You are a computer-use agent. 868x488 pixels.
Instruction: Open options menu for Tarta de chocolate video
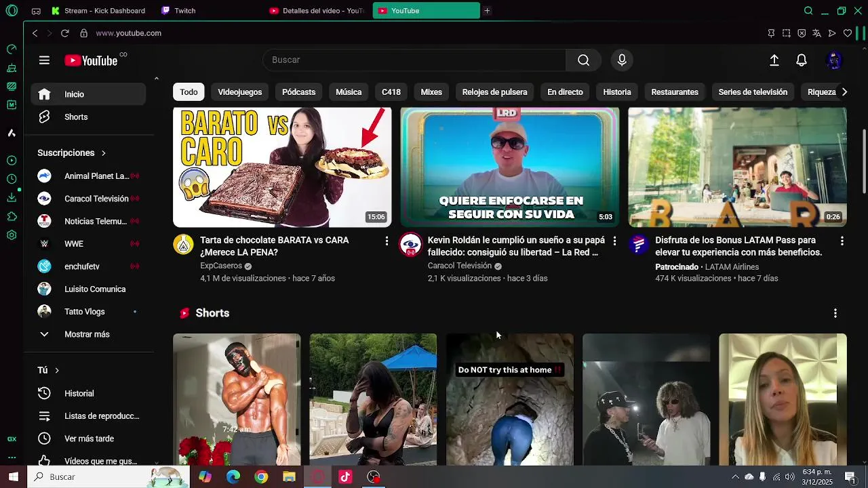coord(387,241)
